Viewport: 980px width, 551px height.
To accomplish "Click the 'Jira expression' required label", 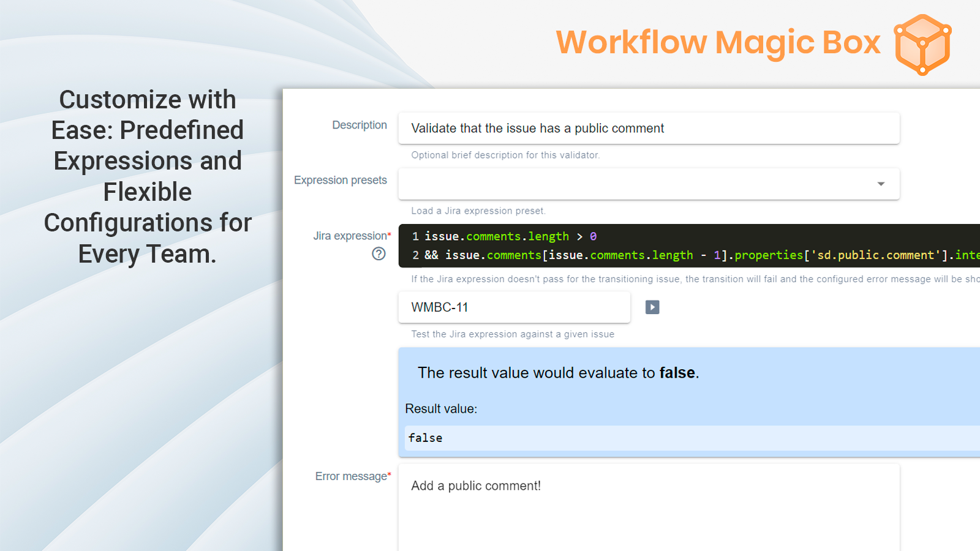I will (x=351, y=236).
